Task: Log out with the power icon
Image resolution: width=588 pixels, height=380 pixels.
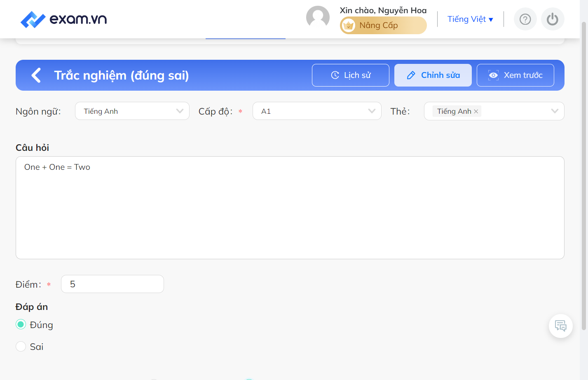Action: [x=553, y=19]
